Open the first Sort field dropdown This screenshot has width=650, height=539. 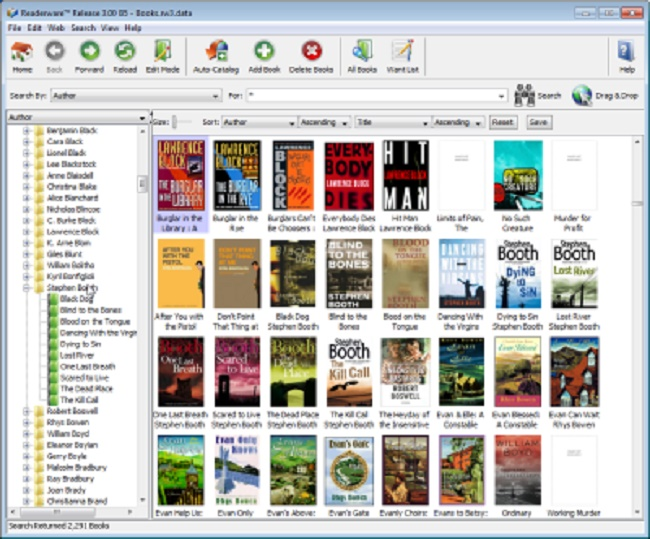(259, 122)
